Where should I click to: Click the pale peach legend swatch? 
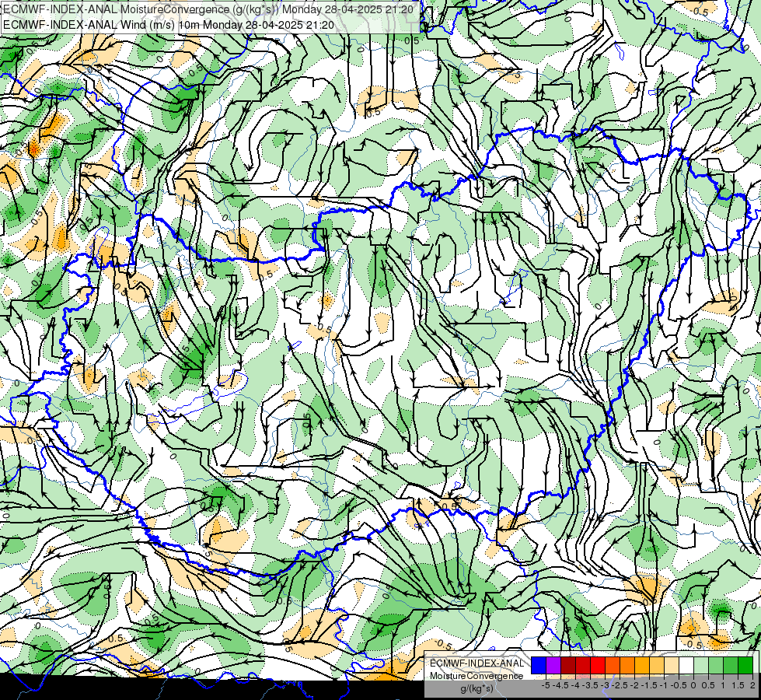(x=672, y=665)
